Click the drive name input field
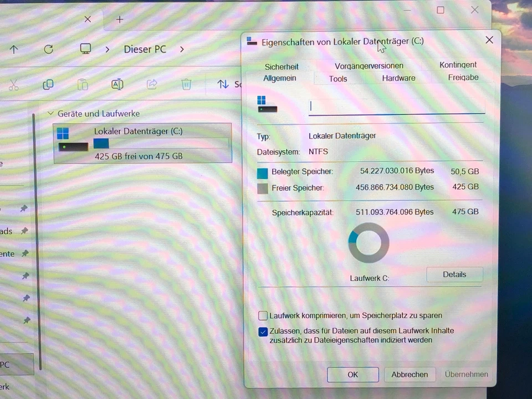 coord(396,106)
